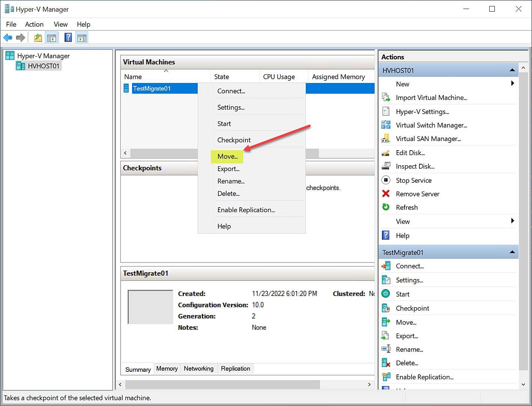Click the Up One Level folder icon

38,38
